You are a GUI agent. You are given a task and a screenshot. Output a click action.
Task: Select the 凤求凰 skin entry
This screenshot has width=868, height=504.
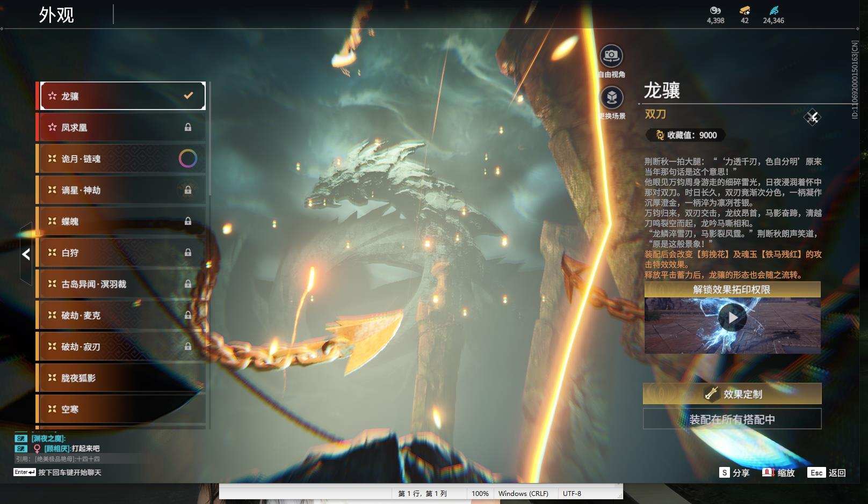click(x=121, y=127)
